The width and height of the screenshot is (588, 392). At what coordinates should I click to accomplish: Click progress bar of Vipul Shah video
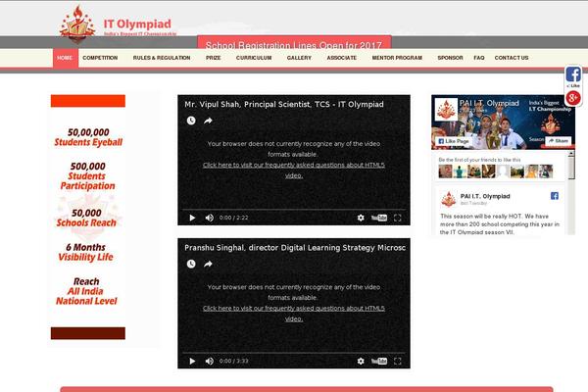point(294,209)
